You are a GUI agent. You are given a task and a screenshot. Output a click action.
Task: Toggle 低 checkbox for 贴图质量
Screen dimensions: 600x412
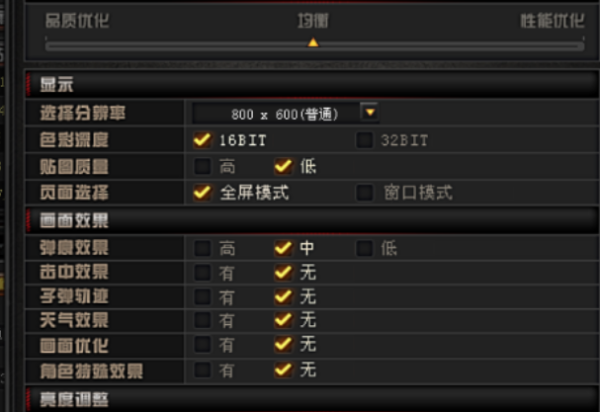(283, 166)
